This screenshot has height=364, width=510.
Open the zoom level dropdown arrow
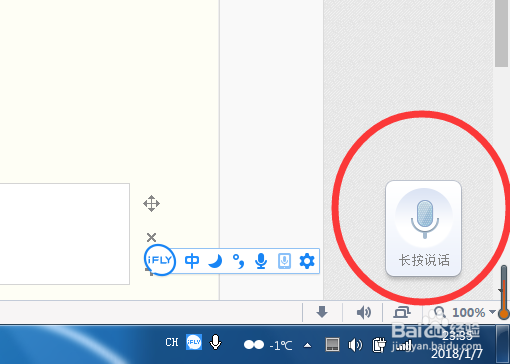492,312
